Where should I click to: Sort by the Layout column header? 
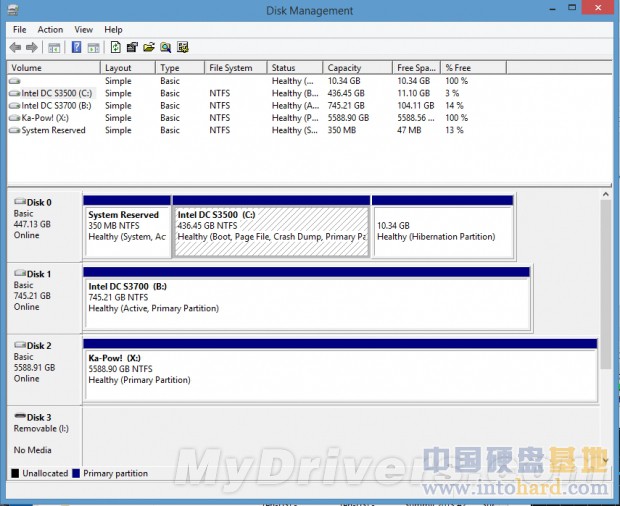pos(128,68)
